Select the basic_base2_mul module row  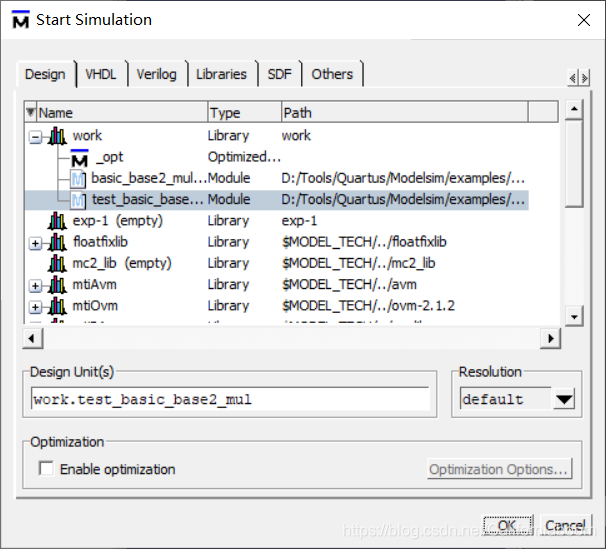coord(276,178)
